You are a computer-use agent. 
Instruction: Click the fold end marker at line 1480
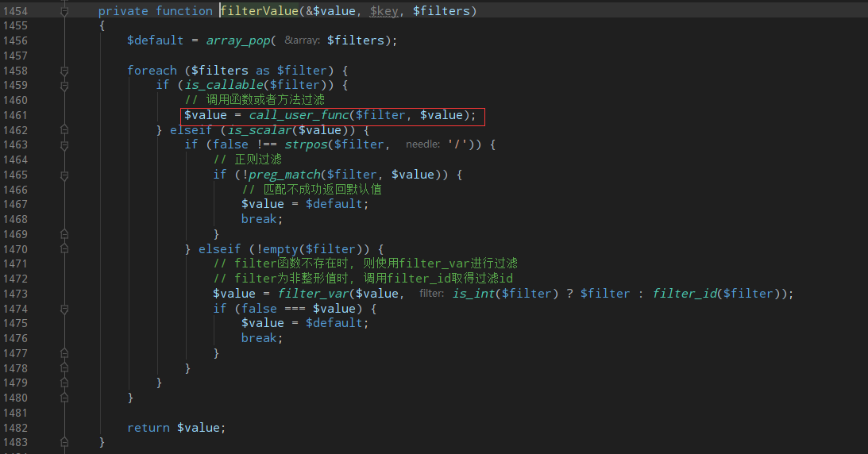(x=64, y=398)
